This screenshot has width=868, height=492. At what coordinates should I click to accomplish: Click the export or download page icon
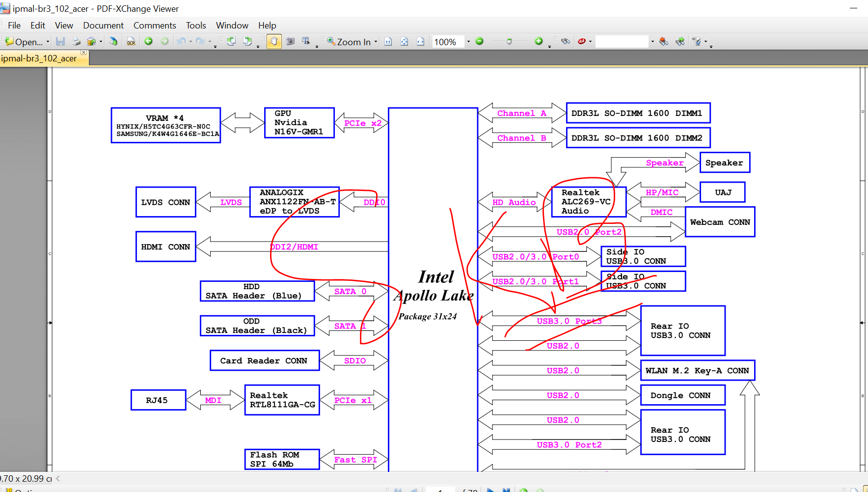click(113, 42)
